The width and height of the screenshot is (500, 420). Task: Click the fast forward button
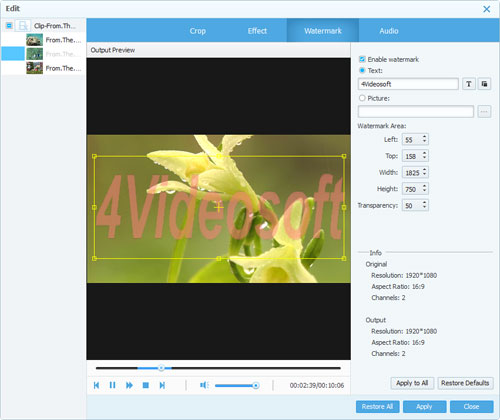[129, 385]
